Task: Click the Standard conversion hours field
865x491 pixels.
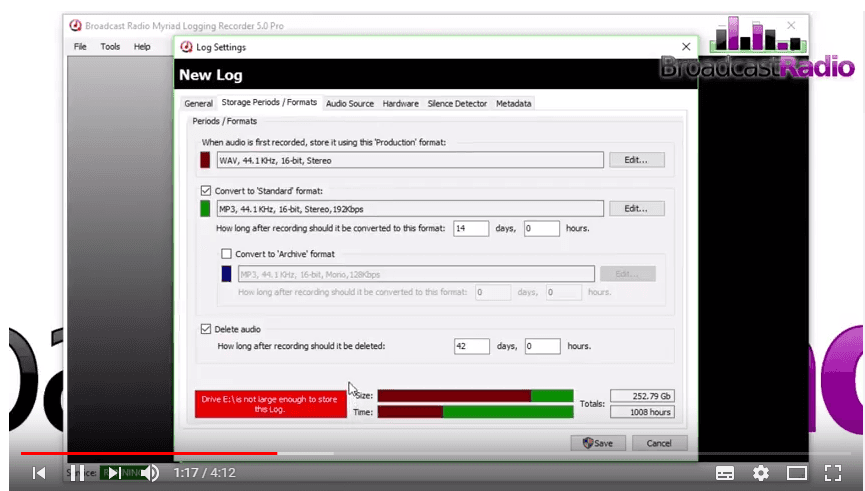Action: (542, 228)
